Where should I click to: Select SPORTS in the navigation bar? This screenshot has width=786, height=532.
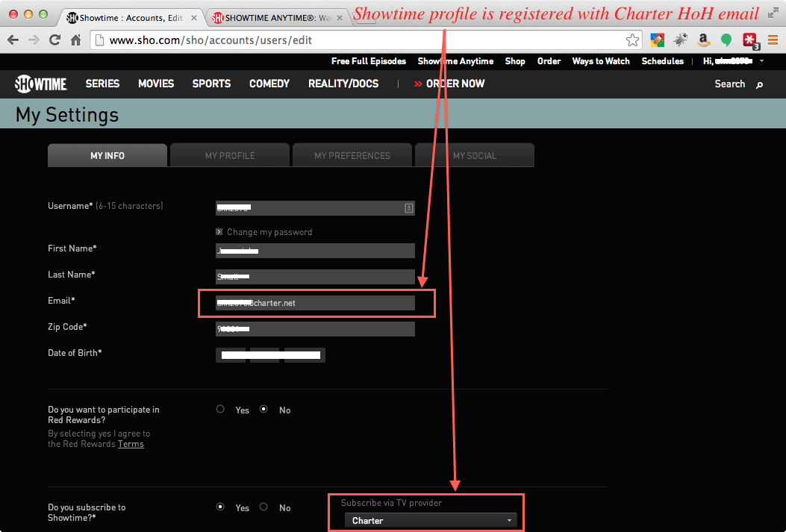211,84
